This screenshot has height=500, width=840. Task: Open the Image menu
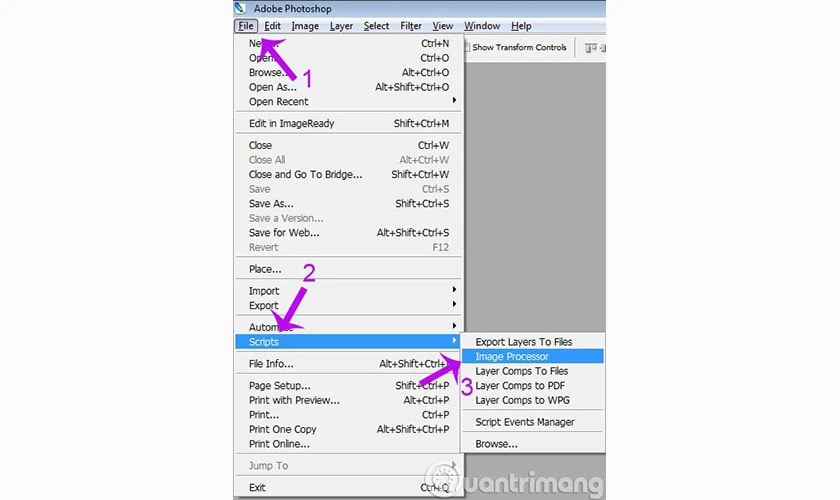pos(305,26)
